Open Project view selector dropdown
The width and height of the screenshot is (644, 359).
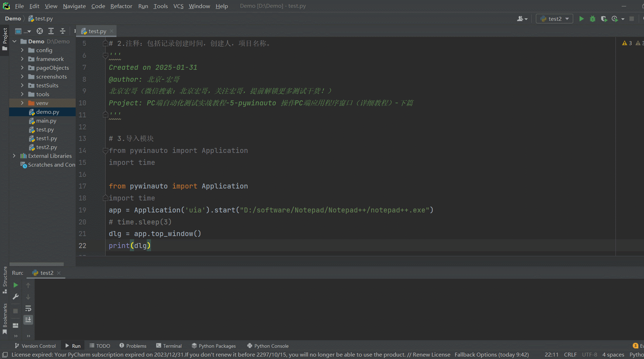tap(23, 31)
